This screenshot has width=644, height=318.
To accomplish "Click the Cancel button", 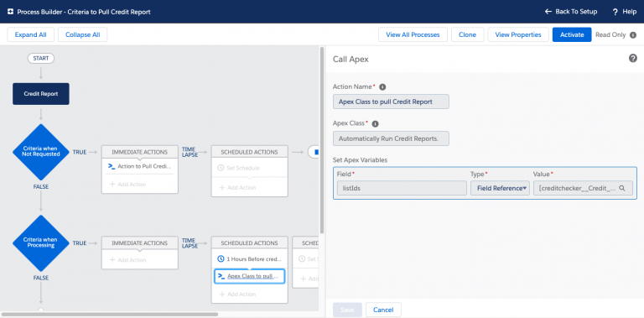I will [383, 310].
